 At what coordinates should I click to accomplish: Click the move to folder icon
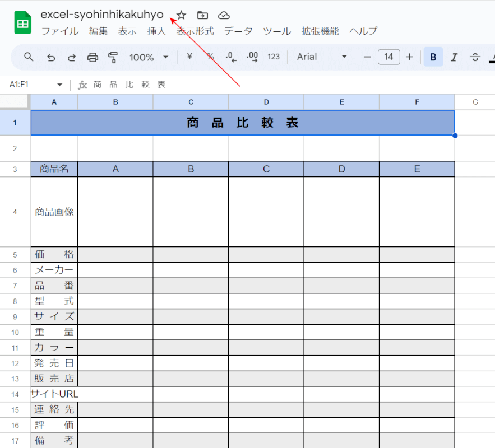[x=202, y=15]
